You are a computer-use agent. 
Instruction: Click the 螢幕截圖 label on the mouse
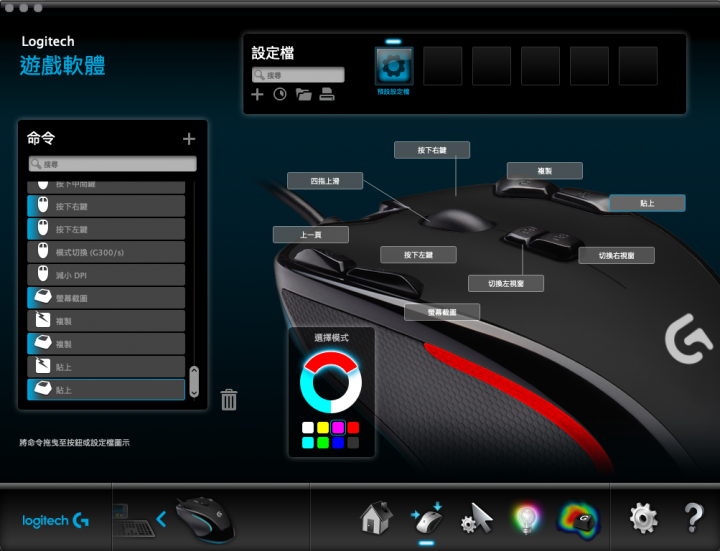tap(442, 312)
